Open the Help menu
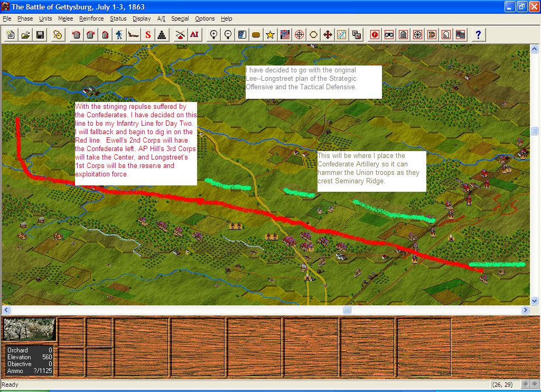 (x=226, y=18)
